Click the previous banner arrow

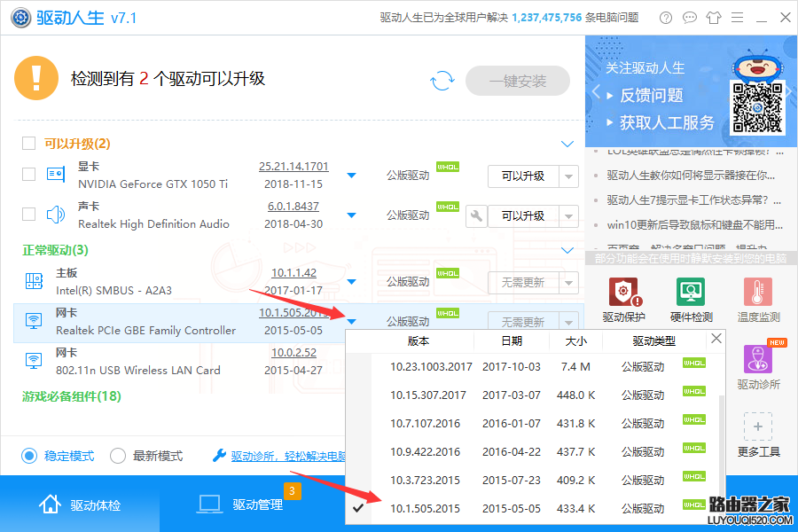click(596, 92)
